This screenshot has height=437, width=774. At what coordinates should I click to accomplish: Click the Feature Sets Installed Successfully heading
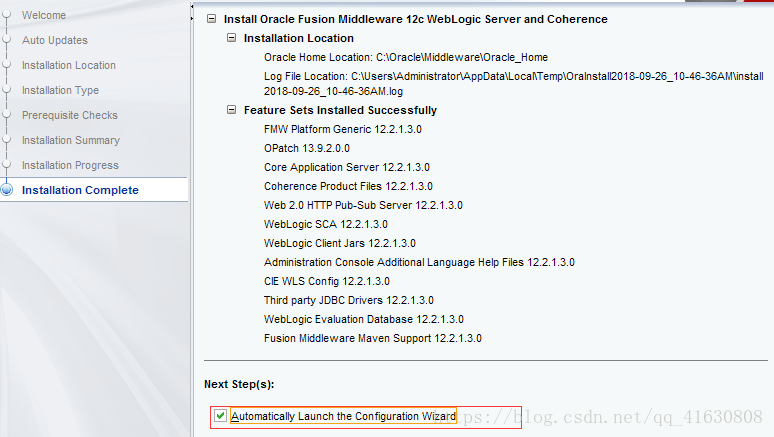pyautogui.click(x=340, y=110)
